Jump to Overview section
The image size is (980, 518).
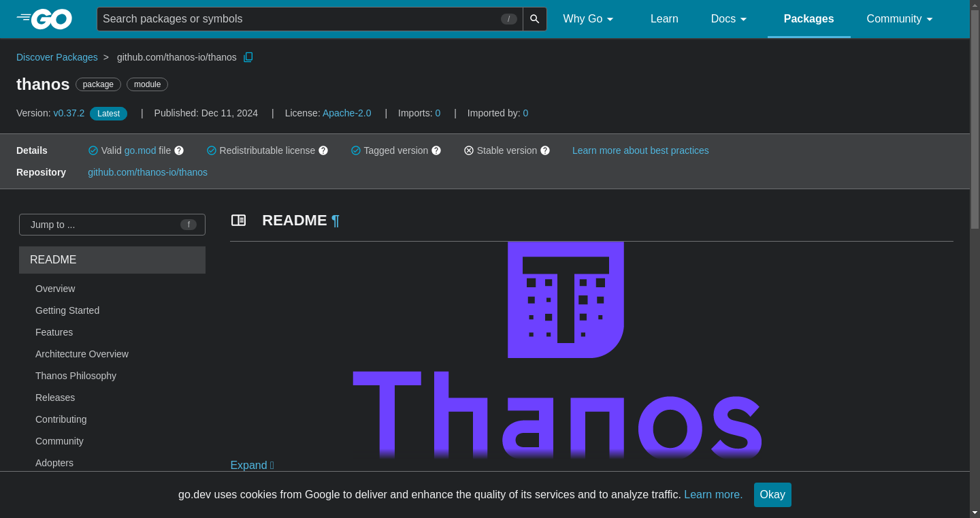pyautogui.click(x=55, y=289)
